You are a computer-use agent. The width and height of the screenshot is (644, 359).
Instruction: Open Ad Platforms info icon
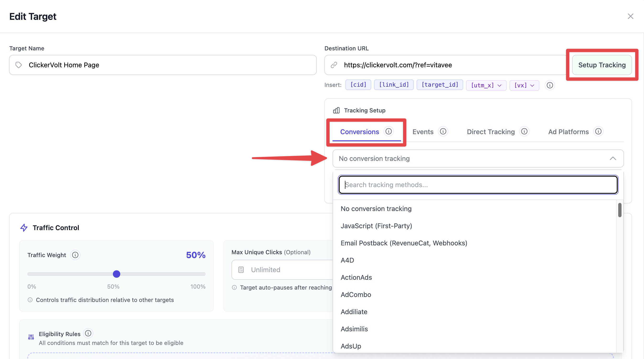point(598,132)
